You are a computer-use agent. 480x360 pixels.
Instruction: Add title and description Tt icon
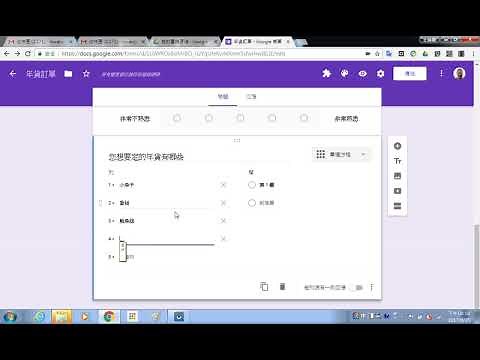(x=397, y=161)
